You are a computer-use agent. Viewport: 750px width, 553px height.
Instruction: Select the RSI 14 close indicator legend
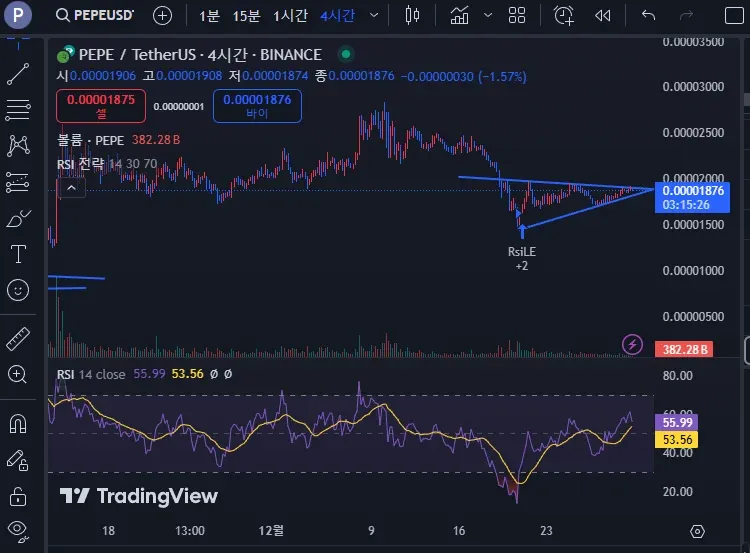pos(91,374)
